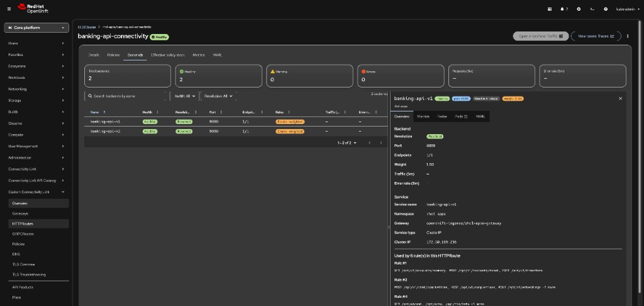Open the Metrics tab in detail panel

click(423, 116)
